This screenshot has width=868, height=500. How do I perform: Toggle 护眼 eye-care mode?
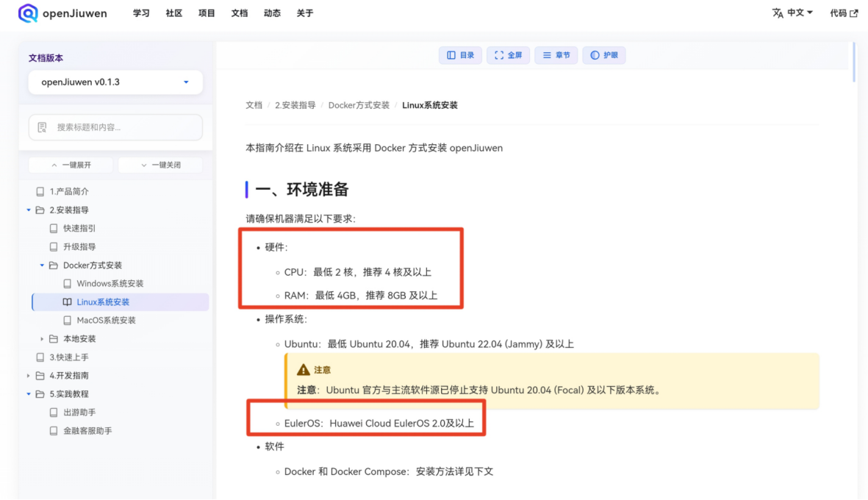click(x=604, y=55)
